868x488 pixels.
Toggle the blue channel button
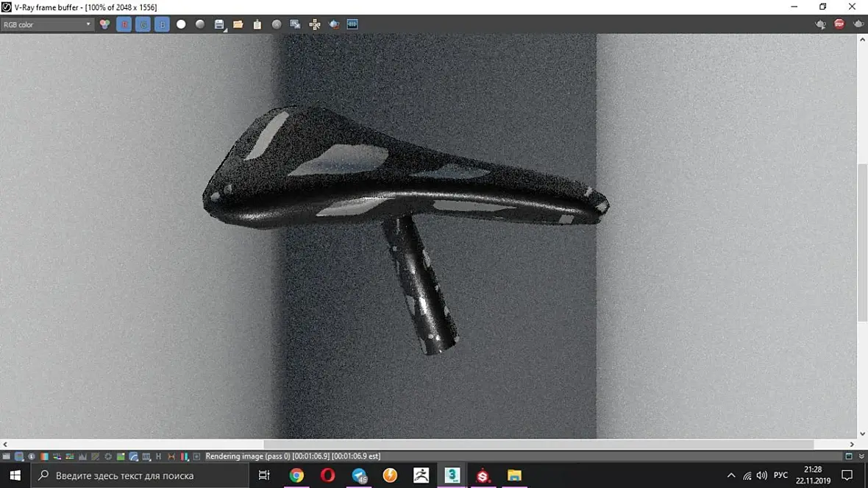click(162, 24)
